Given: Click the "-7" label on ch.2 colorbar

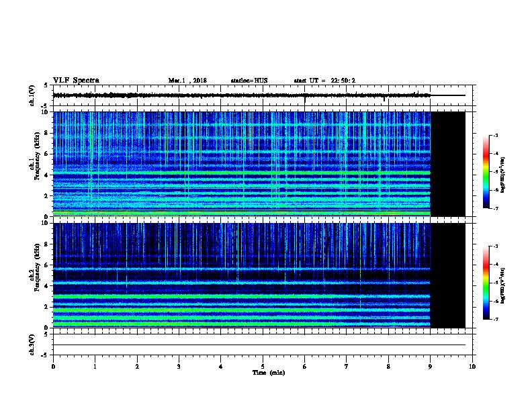Looking at the screenshot, I should tap(496, 320).
